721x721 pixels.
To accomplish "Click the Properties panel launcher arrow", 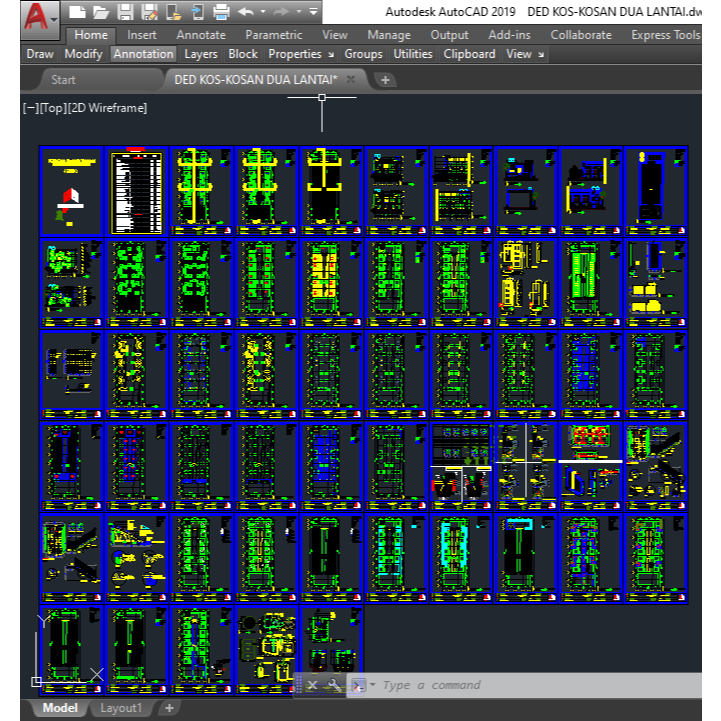I will pyautogui.click(x=331, y=55).
